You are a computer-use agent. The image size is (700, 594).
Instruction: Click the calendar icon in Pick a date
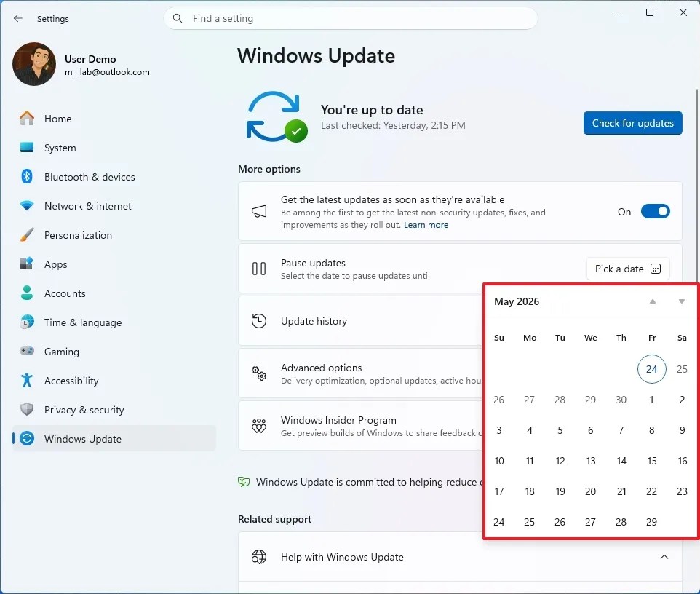tap(656, 269)
